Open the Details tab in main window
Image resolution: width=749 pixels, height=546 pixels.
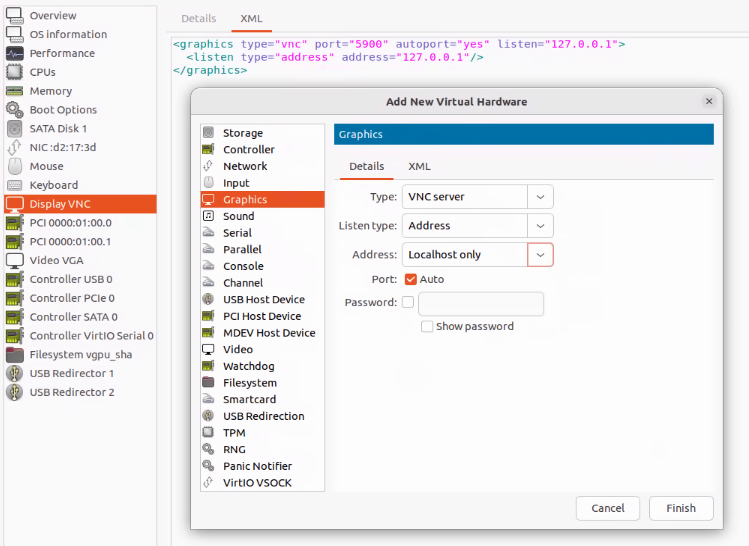pyautogui.click(x=199, y=18)
